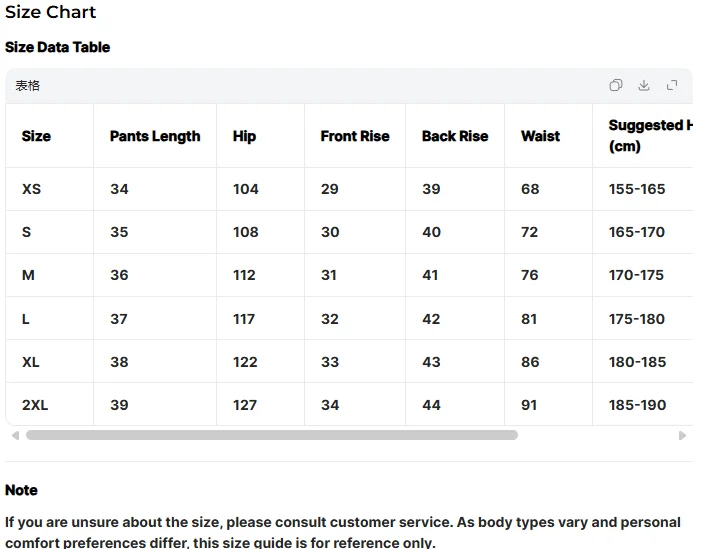Click the Waist column header
The image size is (703, 549).
(x=540, y=136)
